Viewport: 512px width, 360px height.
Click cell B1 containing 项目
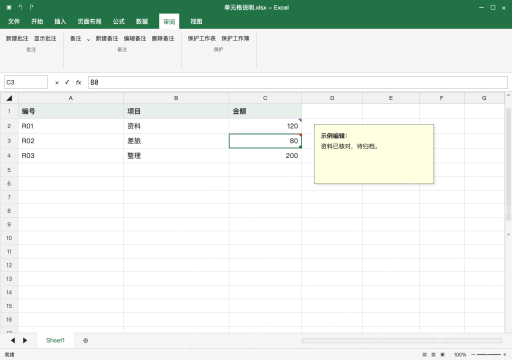176,111
